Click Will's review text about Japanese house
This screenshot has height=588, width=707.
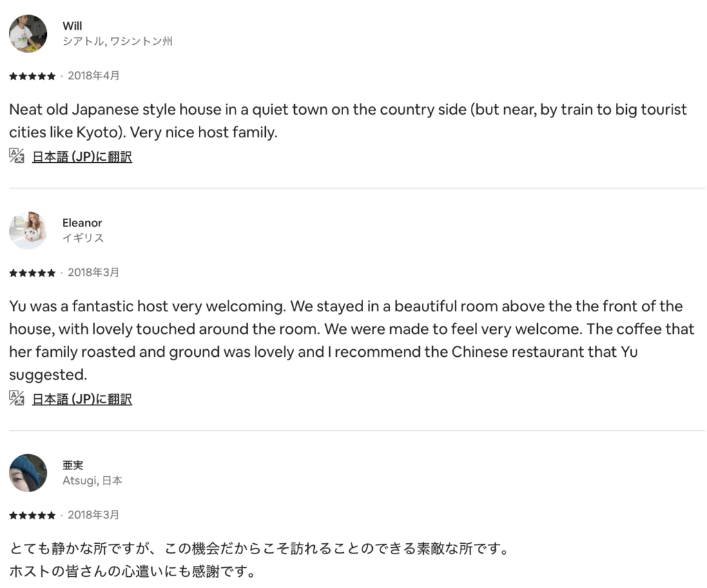[348, 121]
